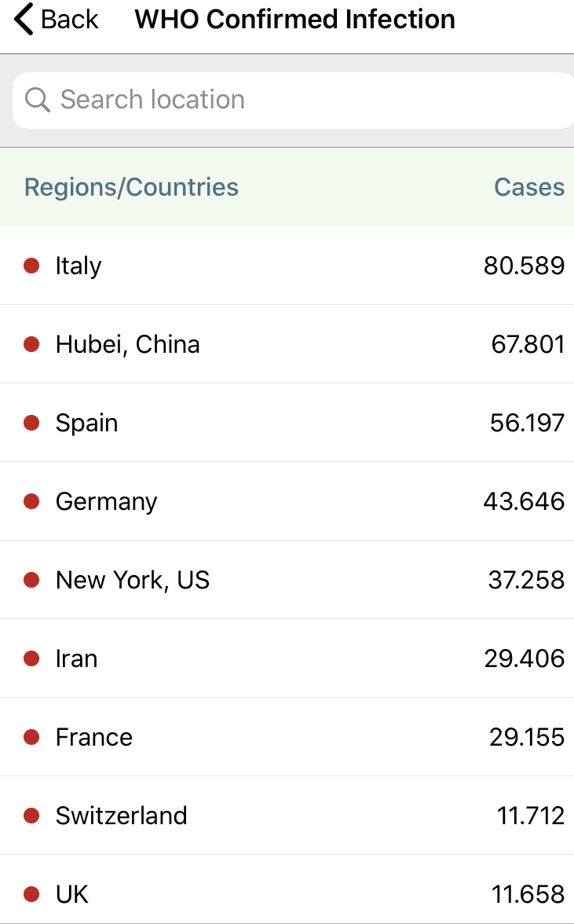This screenshot has height=924, width=574.
Task: Focus the Search location field
Action: (298, 100)
